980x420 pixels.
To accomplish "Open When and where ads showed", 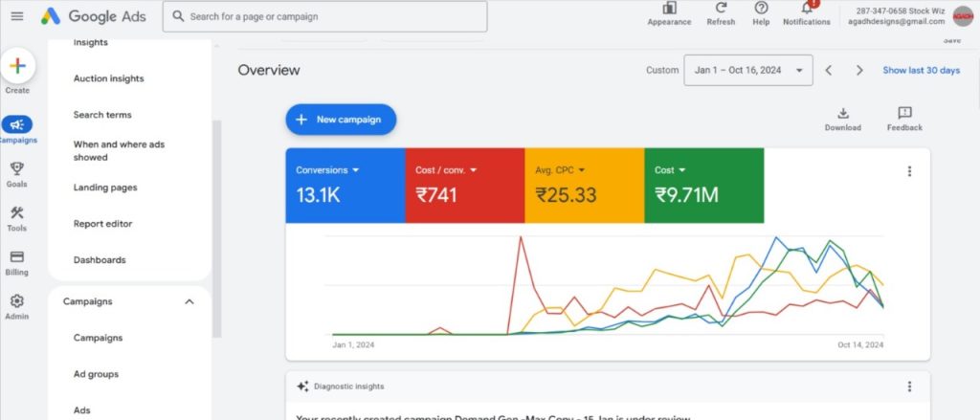I will [x=120, y=150].
